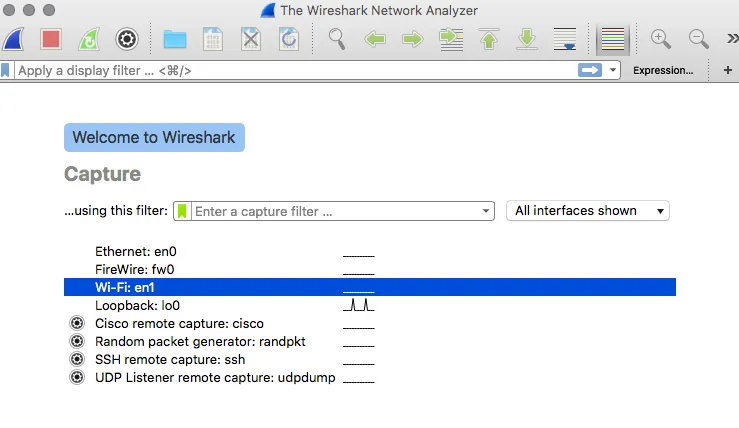Toggle packet colorize rules icon
739x428 pixels.
[x=613, y=39]
